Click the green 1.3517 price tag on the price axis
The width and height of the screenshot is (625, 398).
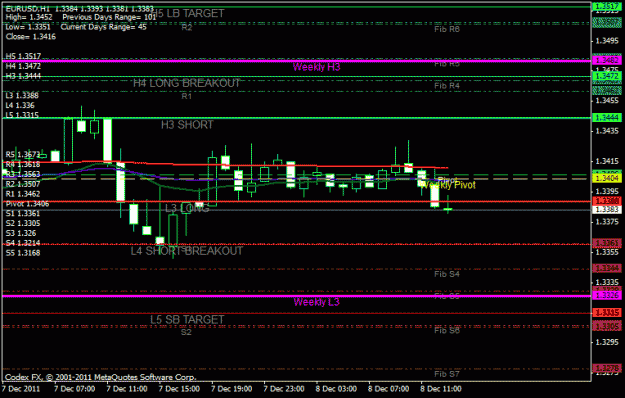point(607,6)
